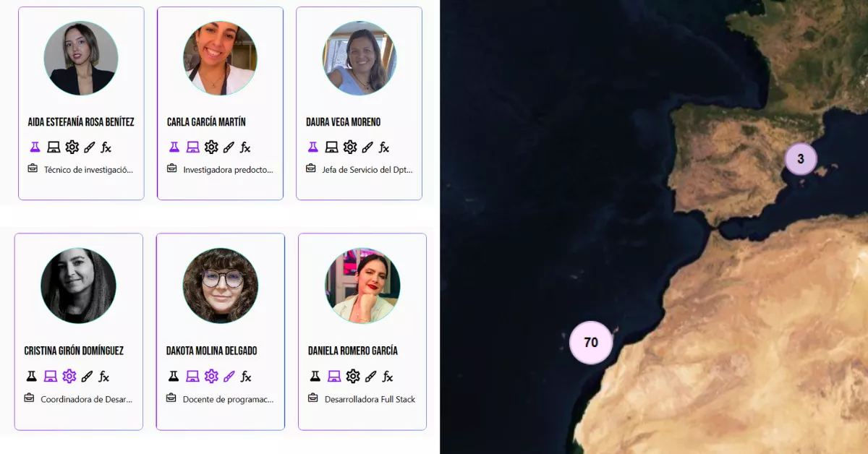Open map cluster marker showing 70
This screenshot has height=454, width=868.
591,342
